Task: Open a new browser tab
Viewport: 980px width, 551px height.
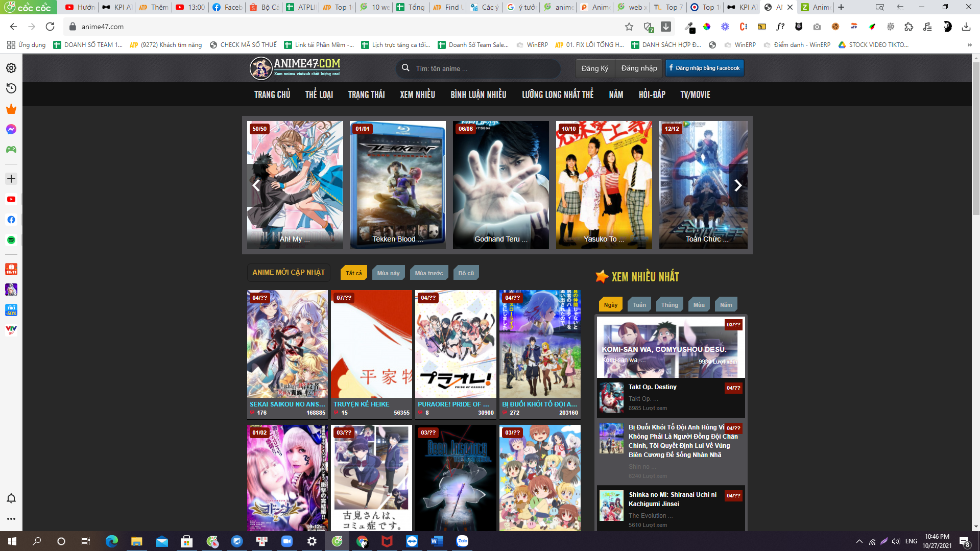Action: [x=841, y=7]
